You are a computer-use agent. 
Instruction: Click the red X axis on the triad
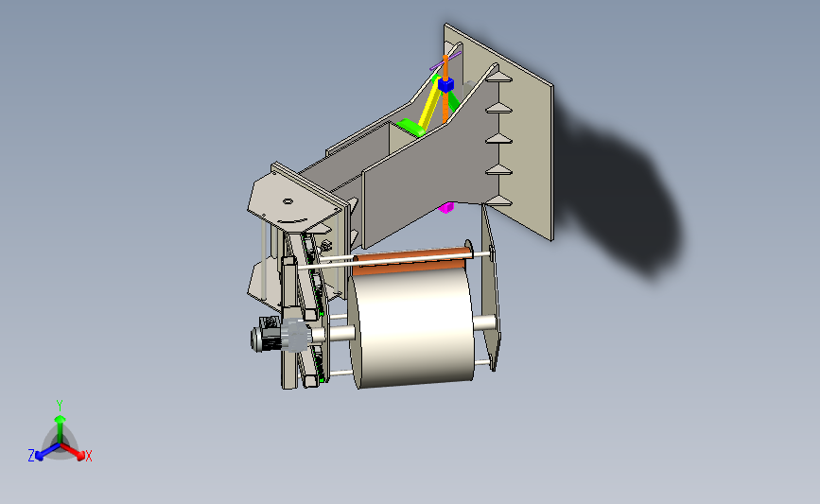[x=75, y=452]
